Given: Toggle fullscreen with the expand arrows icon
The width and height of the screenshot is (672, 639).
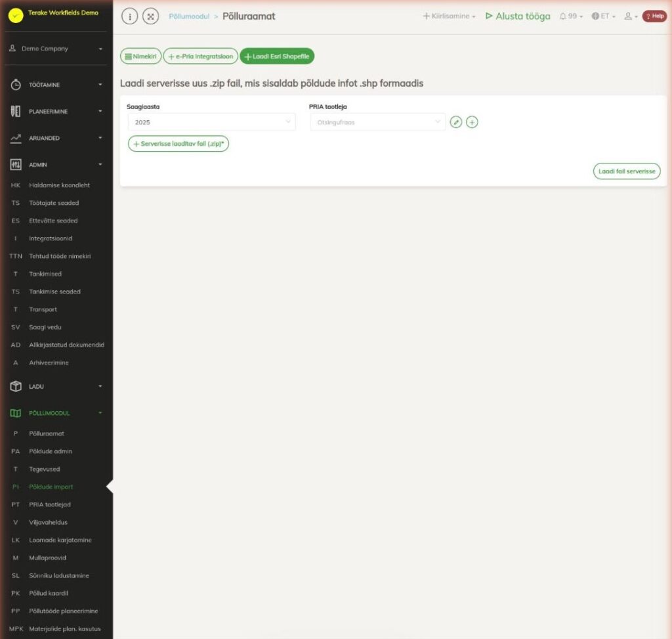Looking at the screenshot, I should 150,16.
